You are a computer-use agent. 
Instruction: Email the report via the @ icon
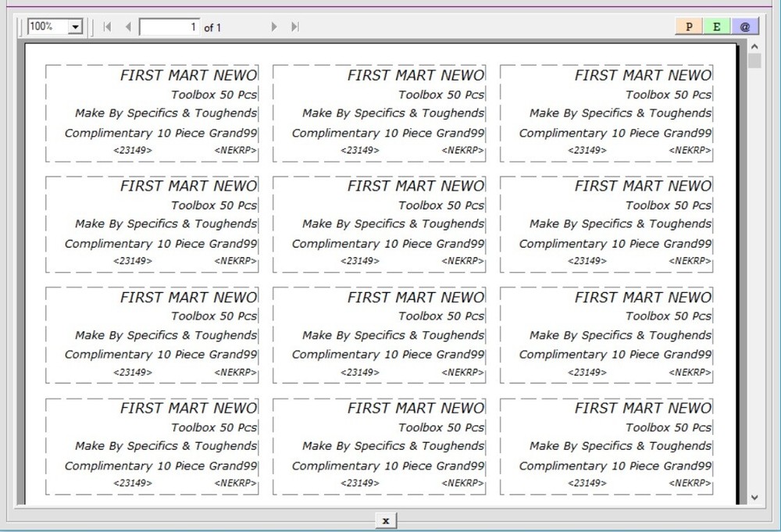tap(744, 26)
